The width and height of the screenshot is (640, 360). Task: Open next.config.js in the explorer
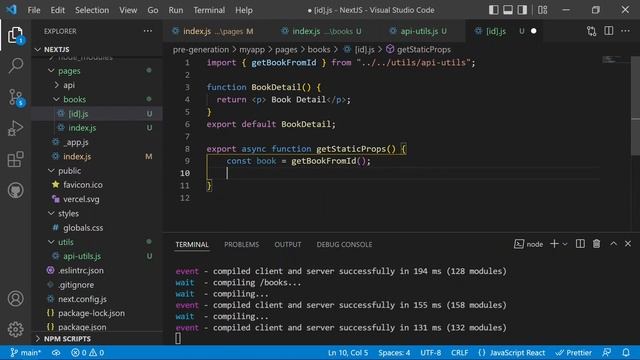click(97, 299)
